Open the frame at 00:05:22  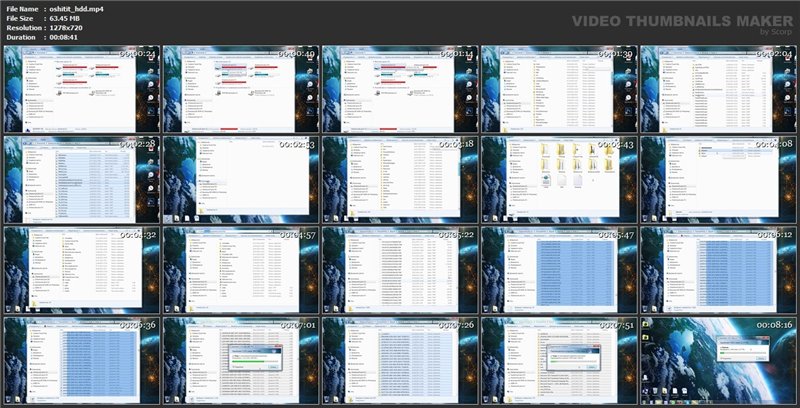tap(400, 268)
